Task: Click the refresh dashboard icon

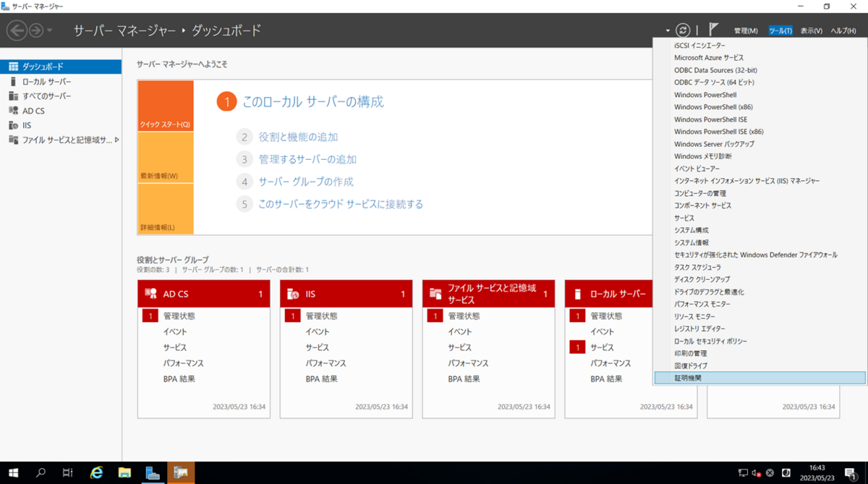Action: pos(682,30)
